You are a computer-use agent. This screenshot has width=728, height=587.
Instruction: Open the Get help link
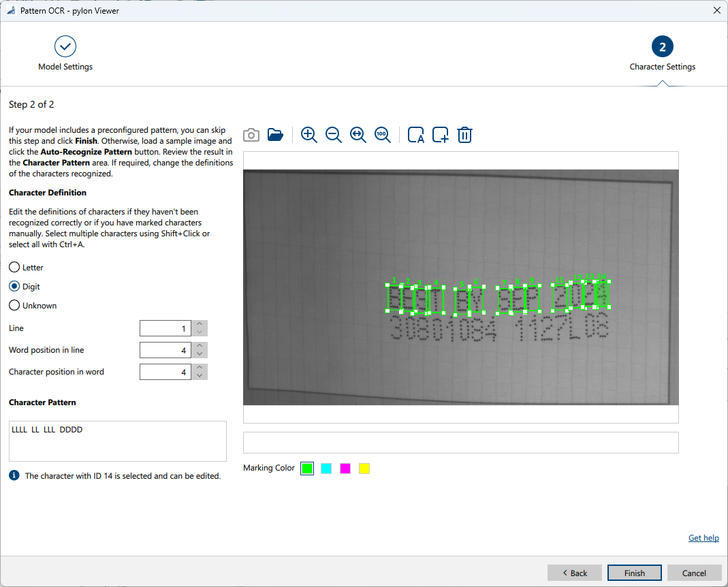[703, 538]
